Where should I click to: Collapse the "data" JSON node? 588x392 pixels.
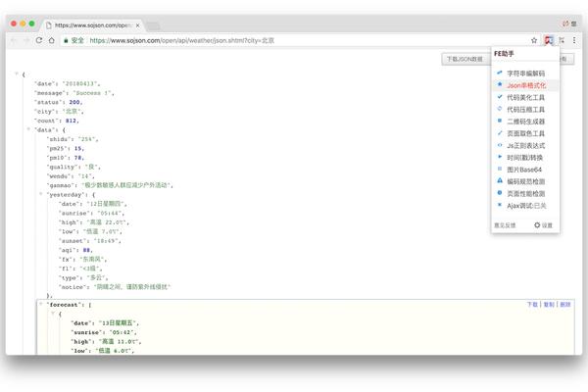coord(28,129)
